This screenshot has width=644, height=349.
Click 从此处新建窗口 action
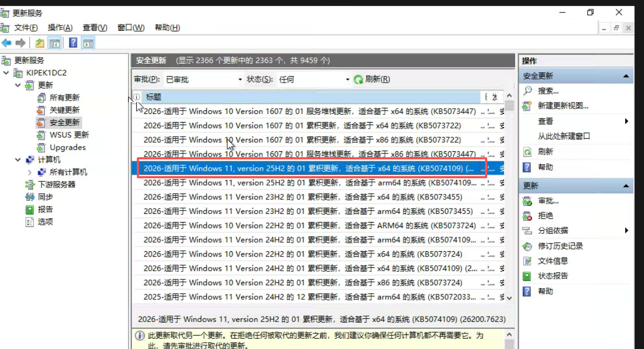[x=564, y=136]
